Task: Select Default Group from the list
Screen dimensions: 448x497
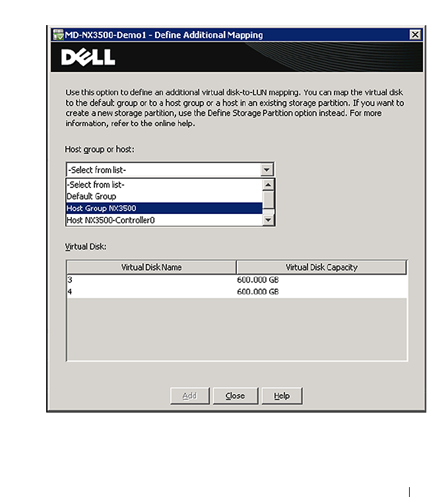Action: [x=164, y=196]
